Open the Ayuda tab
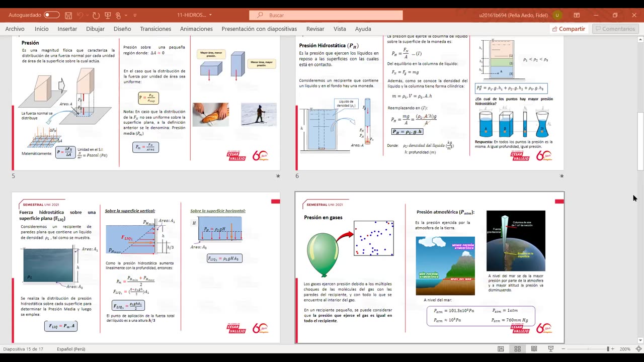This screenshot has height=362, width=644. [363, 29]
